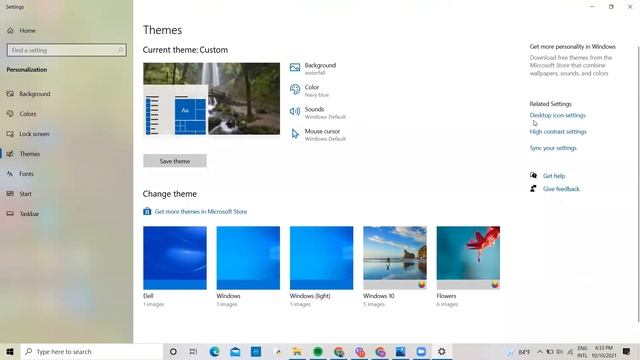Open Cortana from the taskbar
Image resolution: width=640 pixels, height=360 pixels.
[x=173, y=351]
